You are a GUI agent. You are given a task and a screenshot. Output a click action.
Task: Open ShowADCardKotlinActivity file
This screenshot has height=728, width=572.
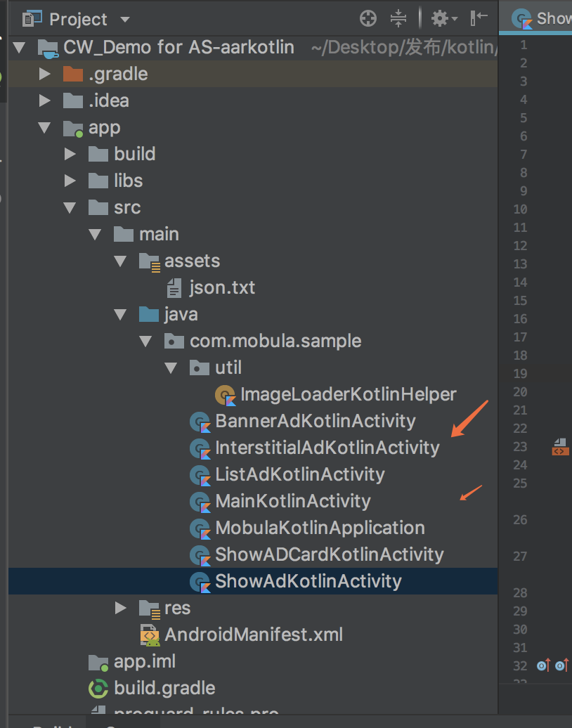coord(329,555)
